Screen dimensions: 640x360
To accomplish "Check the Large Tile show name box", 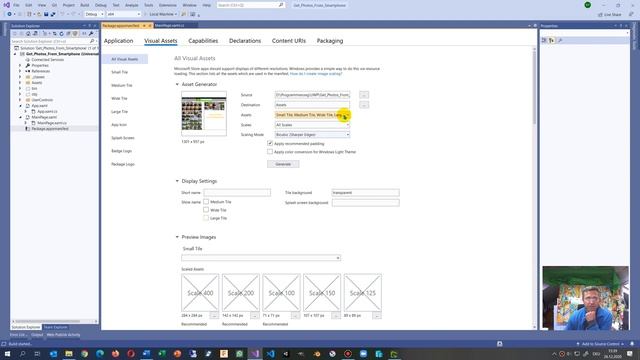I will click(206, 218).
